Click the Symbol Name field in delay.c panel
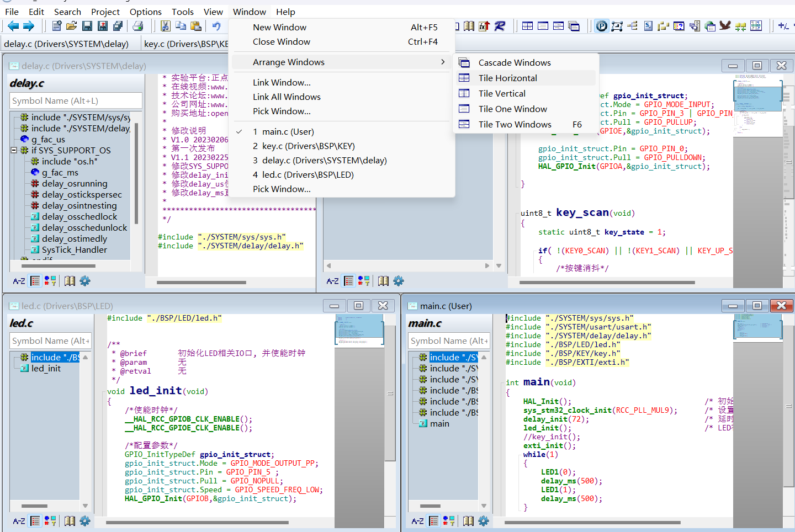The width and height of the screenshot is (795, 532). click(76, 100)
